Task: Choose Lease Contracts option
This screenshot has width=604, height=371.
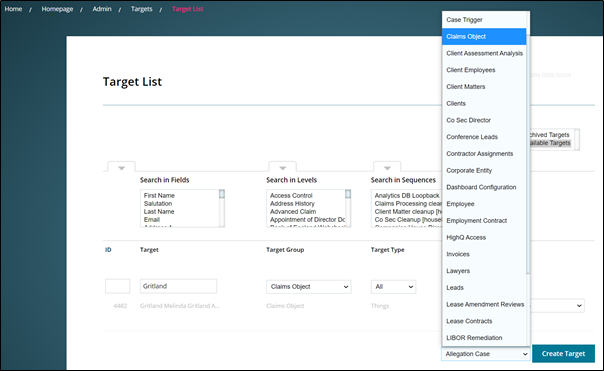Action: click(x=484, y=321)
